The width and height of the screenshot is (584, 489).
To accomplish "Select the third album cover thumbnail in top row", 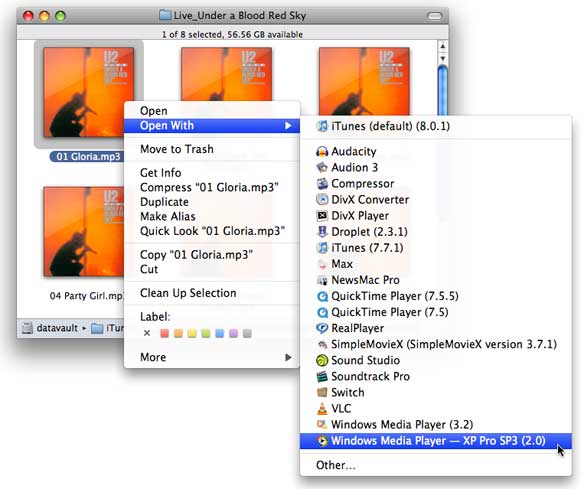I will (x=364, y=81).
